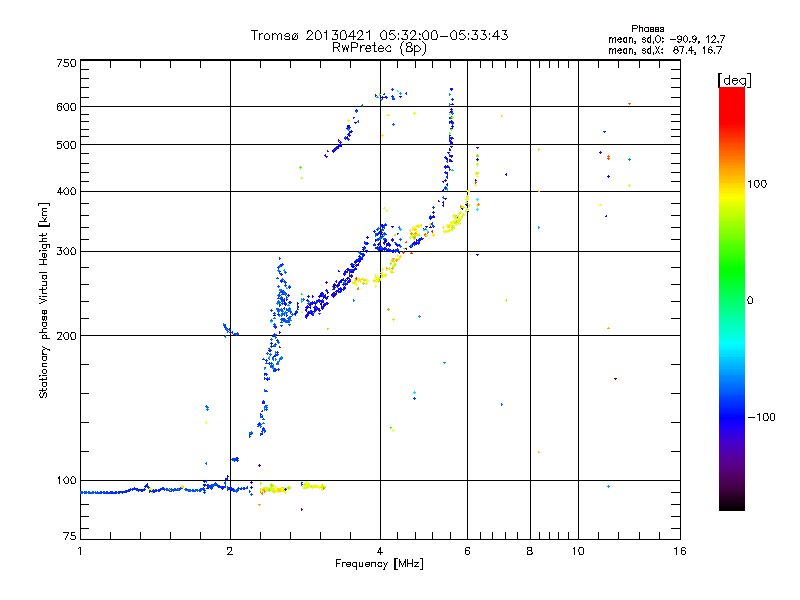800x600 pixels.
Task: Click the colorbar tick label '0'
Action: 750,301
